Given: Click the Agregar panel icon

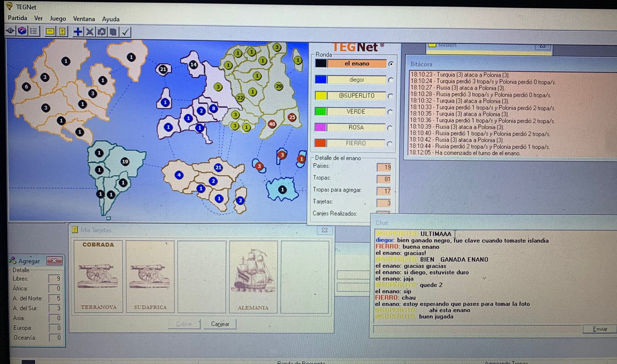Looking at the screenshot, I should [13, 261].
